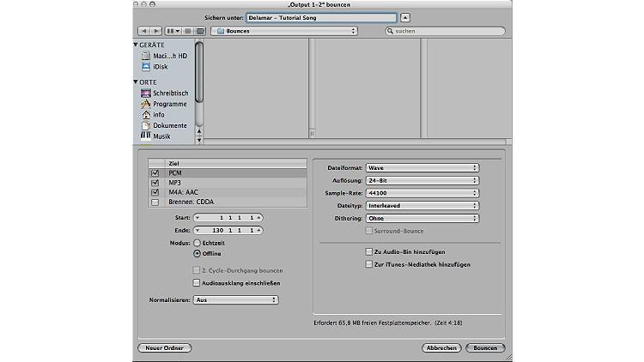Collapse GERÄTE sidebar section
Screen dimensions: 644x362
[136, 45]
